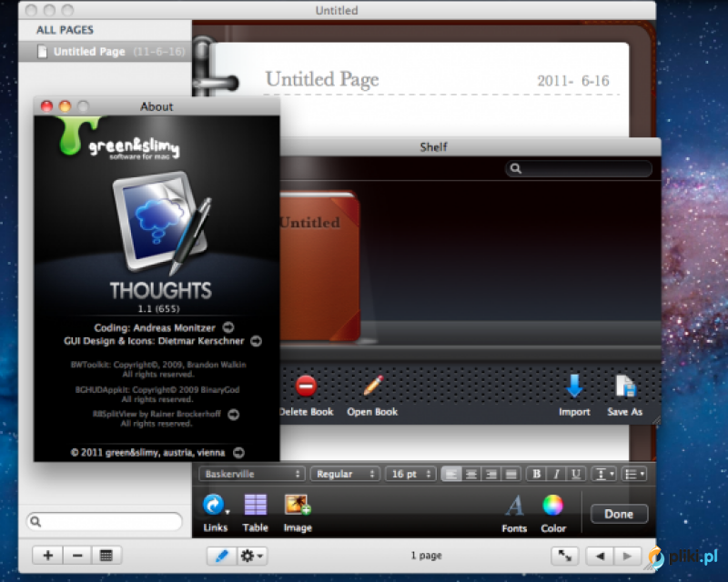Screen dimensions: 728x582
Task: Enter fullscreen with arrows button
Action: (x=564, y=556)
